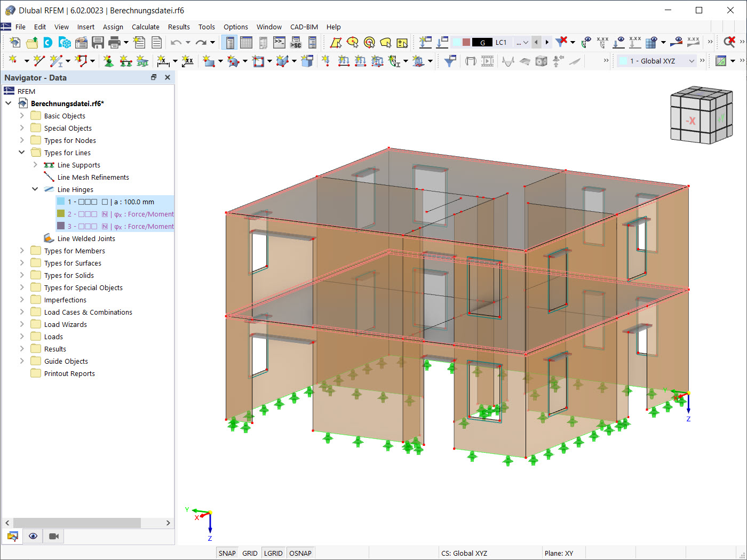Click the Open file folder icon
Image resolution: width=747 pixels, height=560 pixels.
point(32,43)
